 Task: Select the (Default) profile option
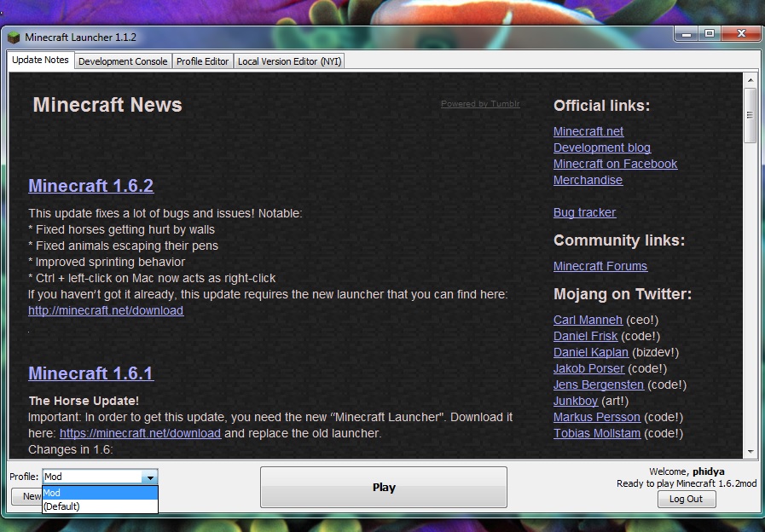[100, 506]
